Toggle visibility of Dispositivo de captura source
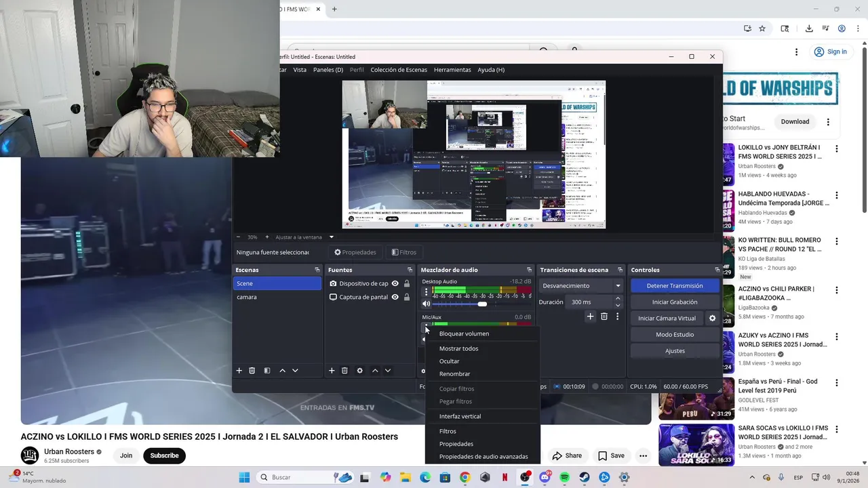 pyautogui.click(x=395, y=283)
